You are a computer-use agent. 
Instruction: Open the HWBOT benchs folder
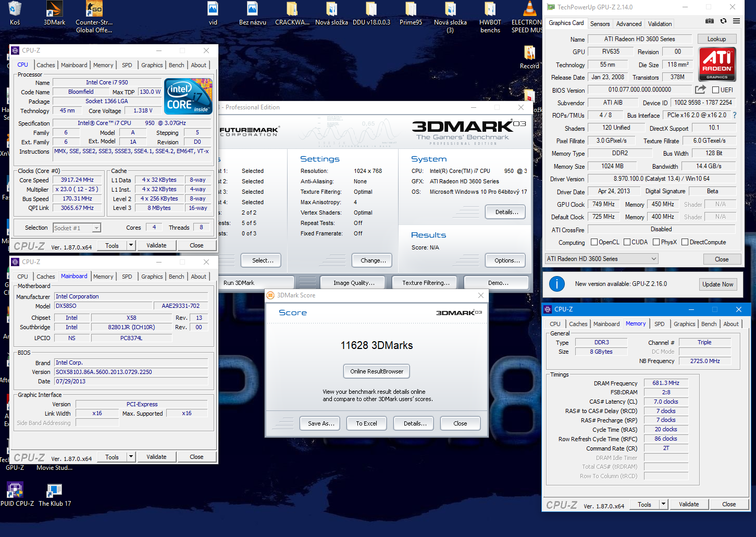tap(490, 17)
